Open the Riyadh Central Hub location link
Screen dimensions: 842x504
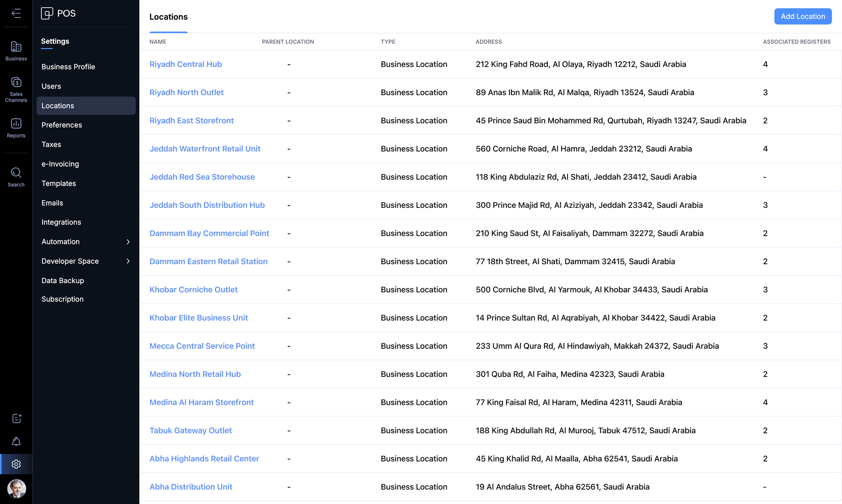point(185,64)
